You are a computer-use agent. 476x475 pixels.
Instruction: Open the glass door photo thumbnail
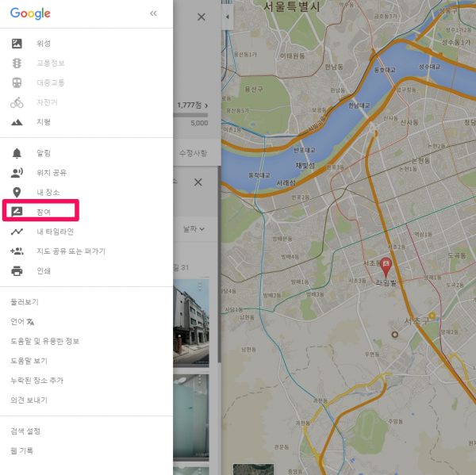[x=191, y=417]
